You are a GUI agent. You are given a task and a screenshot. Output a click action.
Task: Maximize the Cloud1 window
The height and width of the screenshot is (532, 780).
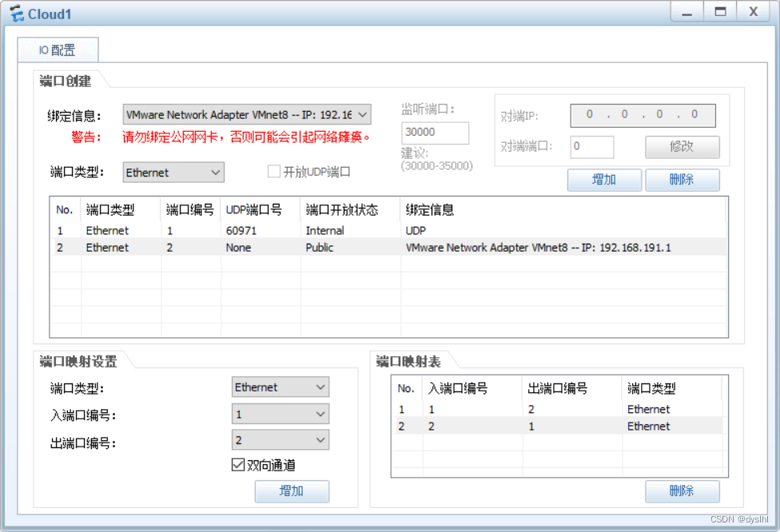click(x=720, y=12)
